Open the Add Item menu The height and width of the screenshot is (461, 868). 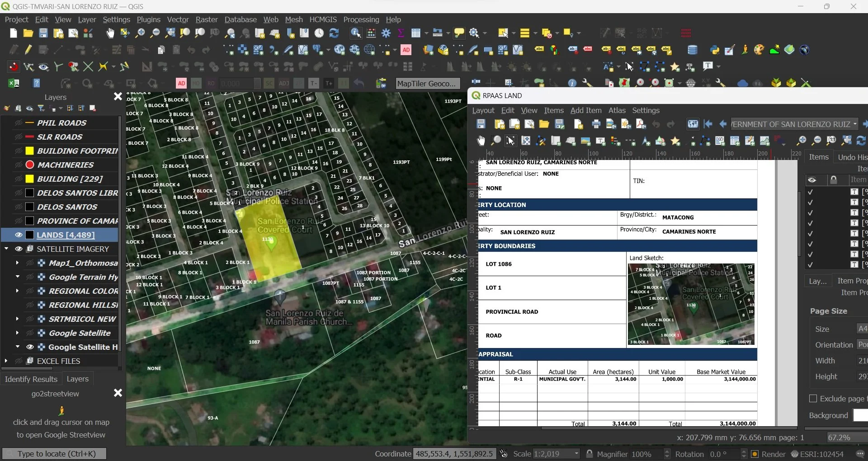585,110
